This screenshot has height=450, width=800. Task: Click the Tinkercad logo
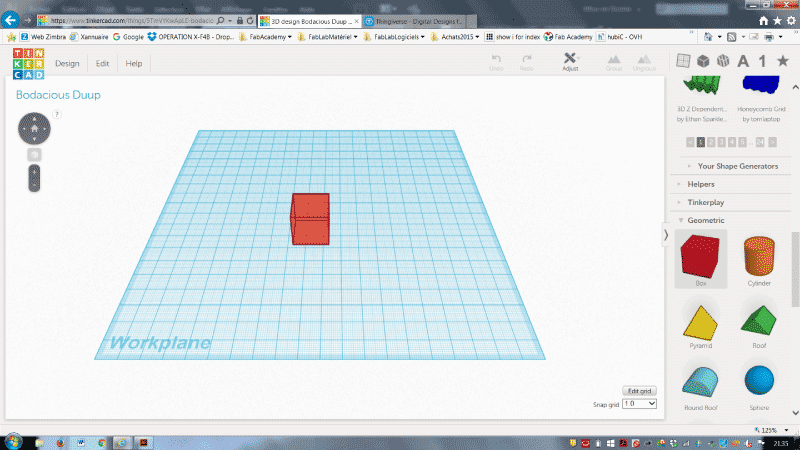(x=29, y=64)
